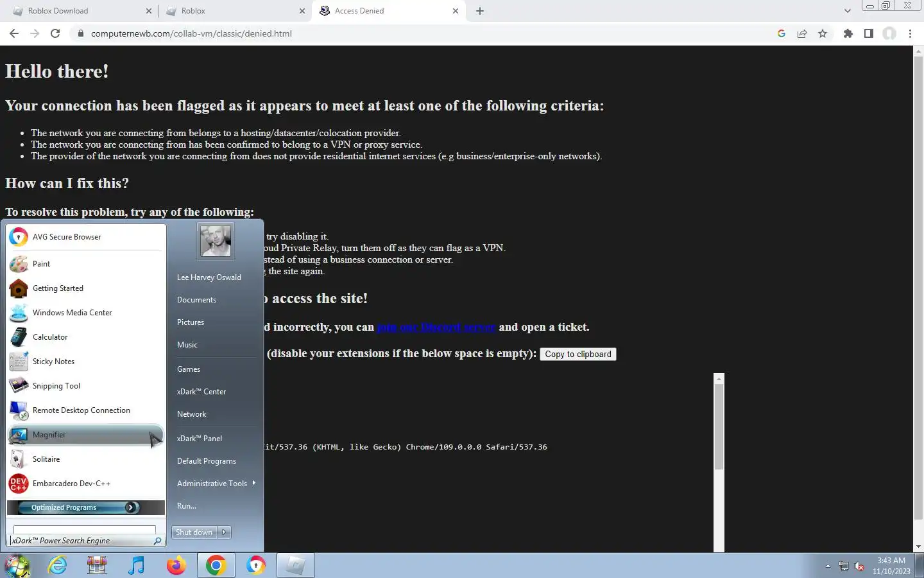Open Default Programs

pyautogui.click(x=207, y=461)
